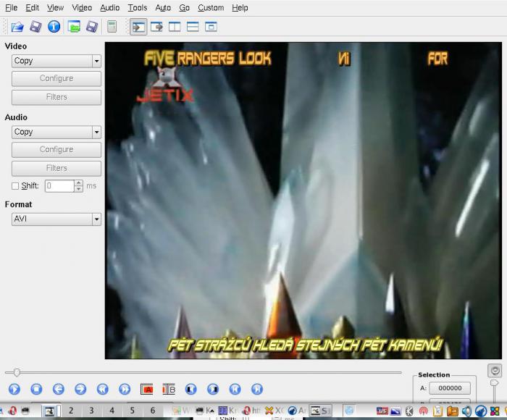
Task: Open the Auto menu
Action: [163, 8]
